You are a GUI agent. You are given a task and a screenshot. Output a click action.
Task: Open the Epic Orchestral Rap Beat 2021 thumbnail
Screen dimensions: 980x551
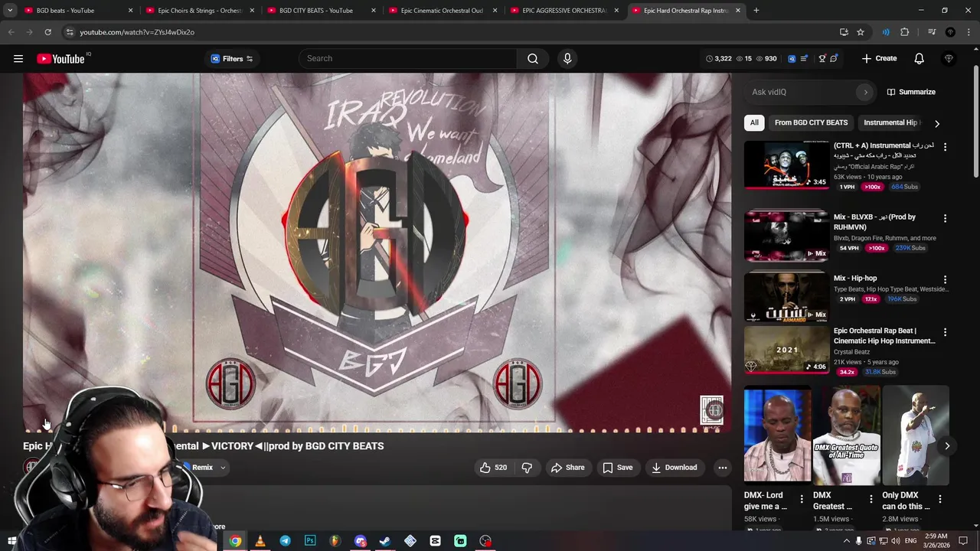pos(786,350)
